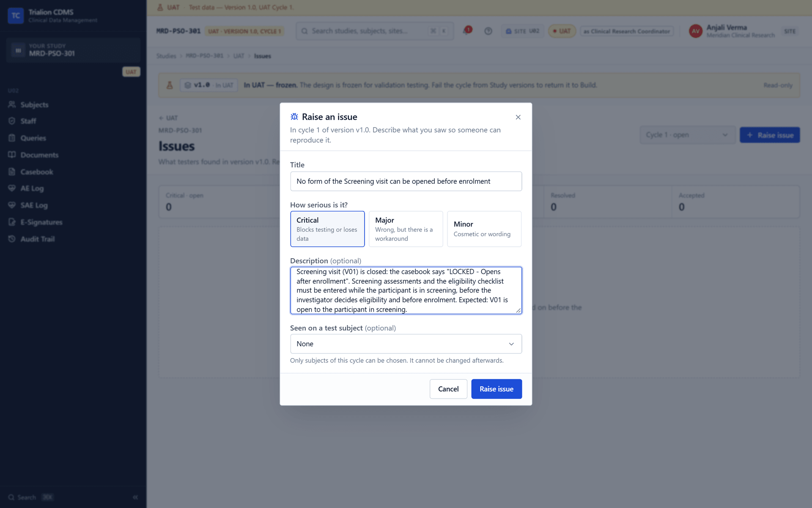Click the UAT breadcrumb link
The width and height of the screenshot is (812, 508).
click(239, 56)
